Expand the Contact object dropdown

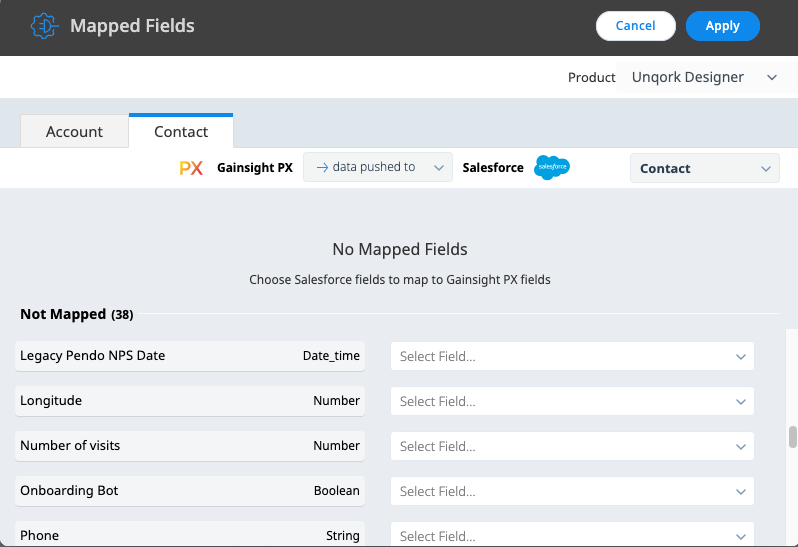pyautogui.click(x=704, y=168)
